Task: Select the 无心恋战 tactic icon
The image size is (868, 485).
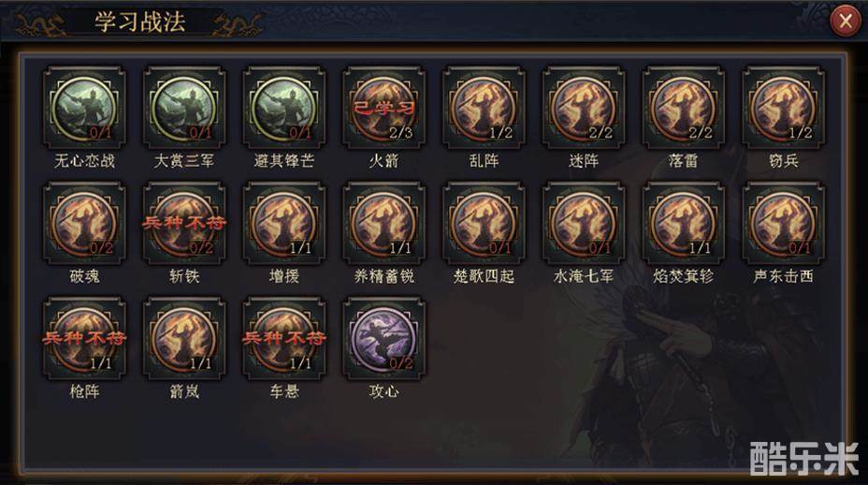Action: coord(84,108)
